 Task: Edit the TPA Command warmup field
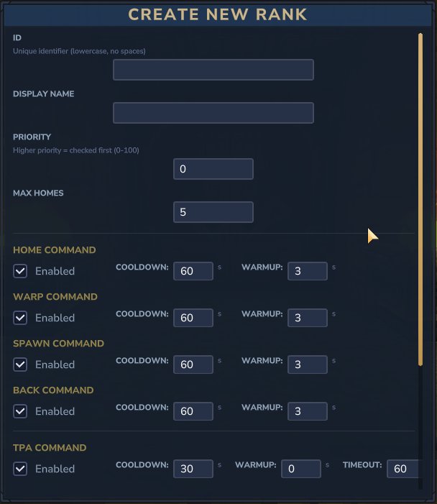(301, 469)
